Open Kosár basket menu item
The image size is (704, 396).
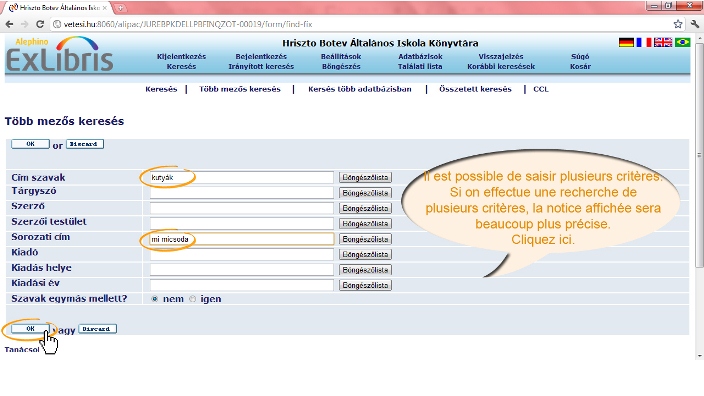pos(580,66)
